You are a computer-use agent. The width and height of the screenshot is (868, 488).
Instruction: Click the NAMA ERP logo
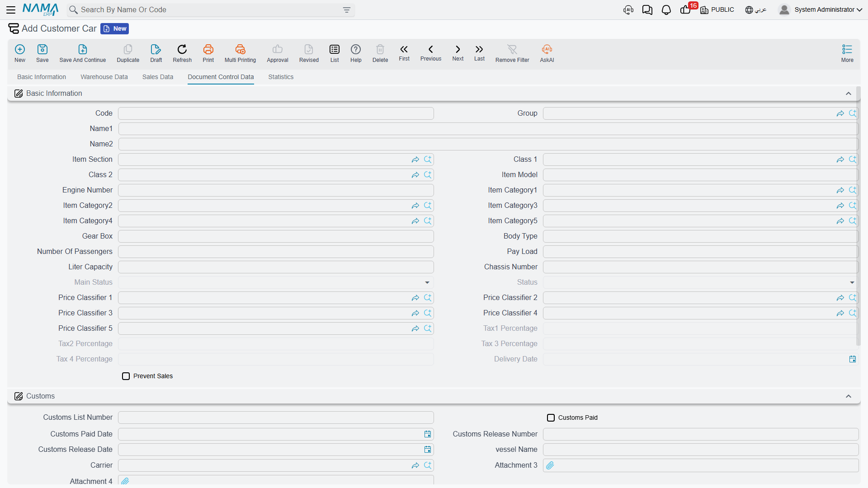tap(40, 9)
